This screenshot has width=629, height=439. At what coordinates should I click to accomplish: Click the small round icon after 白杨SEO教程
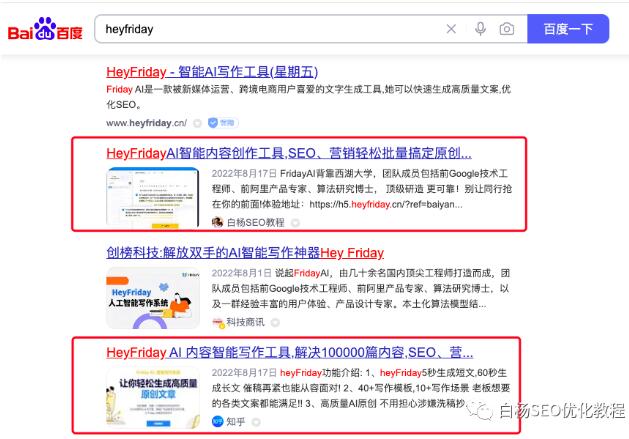point(295,223)
